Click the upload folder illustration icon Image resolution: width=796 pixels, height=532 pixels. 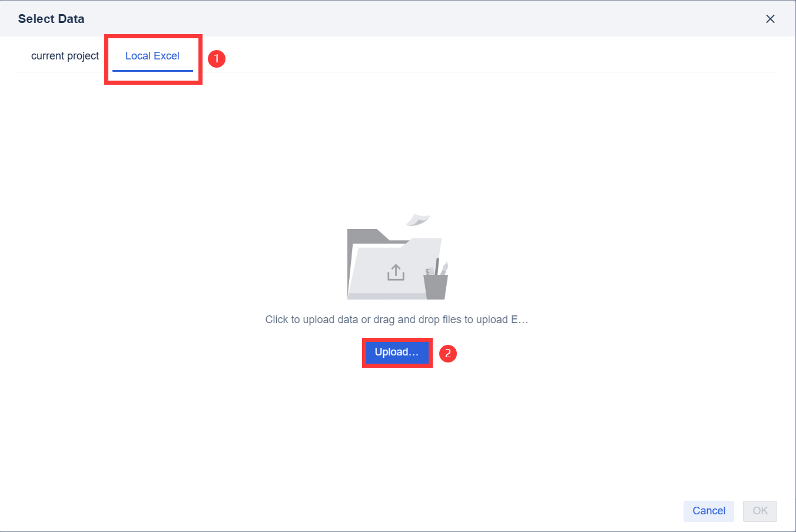[396, 259]
